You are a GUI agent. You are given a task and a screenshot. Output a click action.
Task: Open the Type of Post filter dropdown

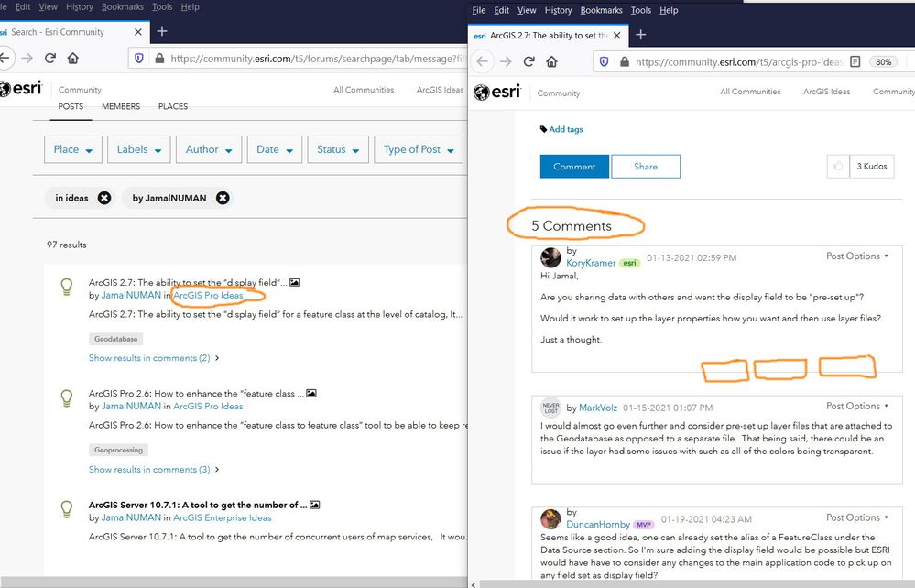(x=419, y=149)
